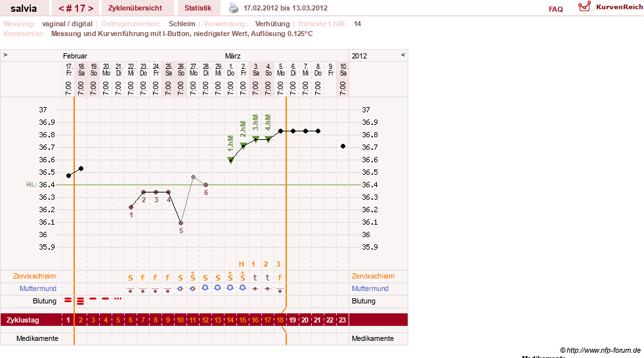Click the 3.hM green triangle marker

[255, 139]
